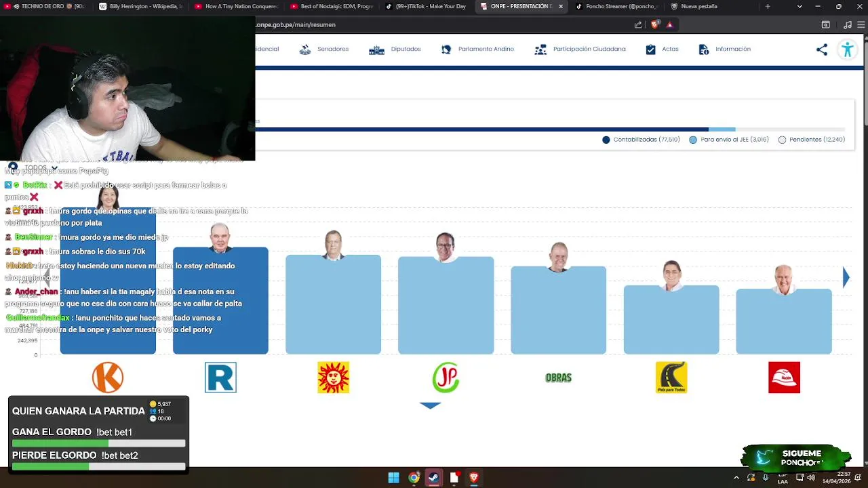Click the fourth candidate's photo with glasses

click(x=446, y=247)
